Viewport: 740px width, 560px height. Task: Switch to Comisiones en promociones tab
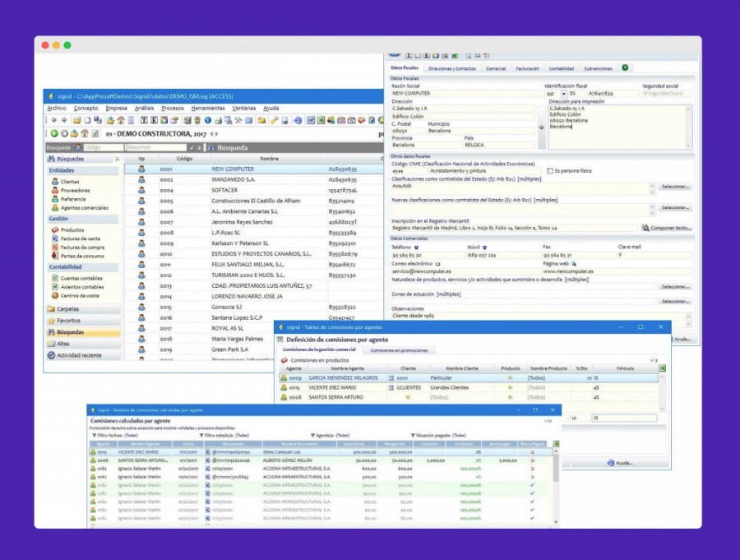click(400, 350)
